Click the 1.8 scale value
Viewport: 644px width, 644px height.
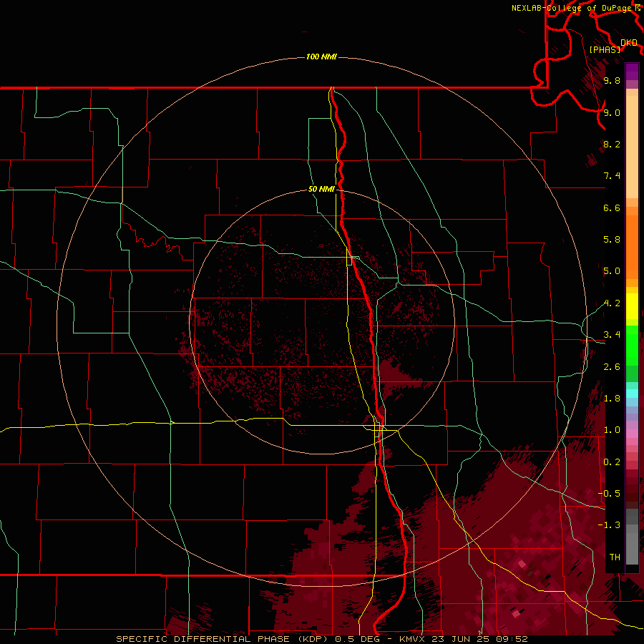[x=612, y=399]
